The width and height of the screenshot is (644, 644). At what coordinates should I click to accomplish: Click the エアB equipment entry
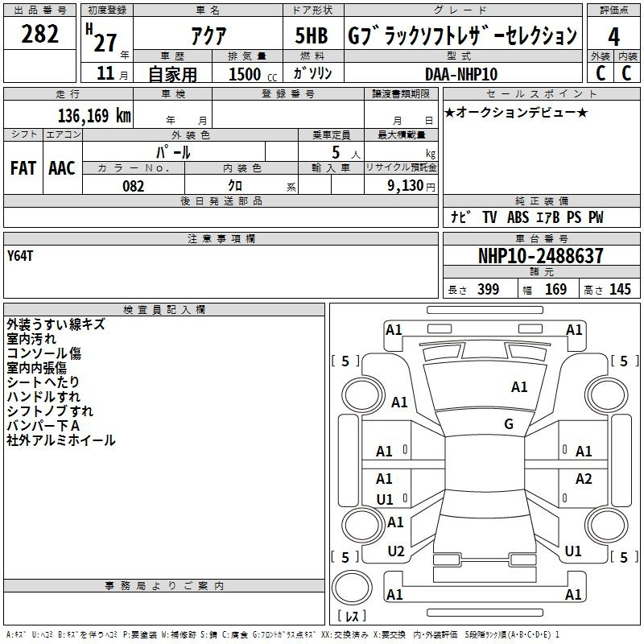click(548, 217)
